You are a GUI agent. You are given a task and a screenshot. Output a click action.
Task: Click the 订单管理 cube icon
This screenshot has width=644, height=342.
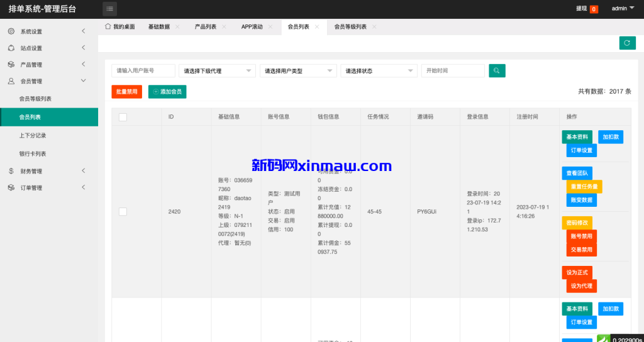(11, 187)
